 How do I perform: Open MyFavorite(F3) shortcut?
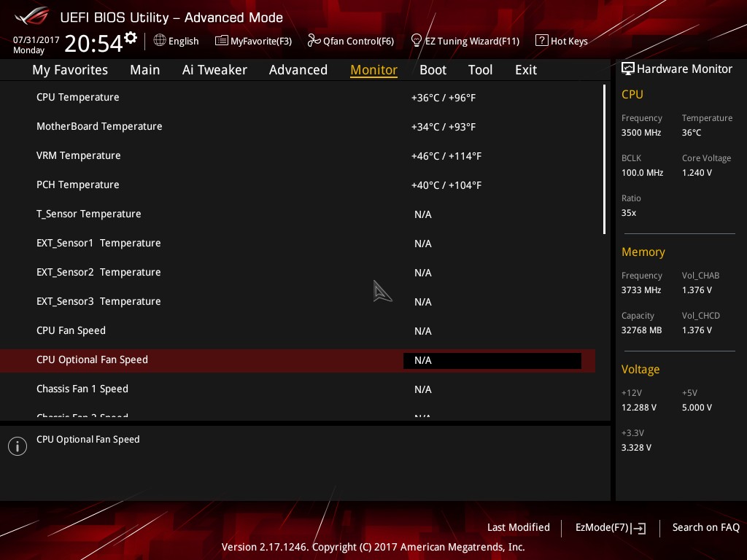[x=253, y=41]
